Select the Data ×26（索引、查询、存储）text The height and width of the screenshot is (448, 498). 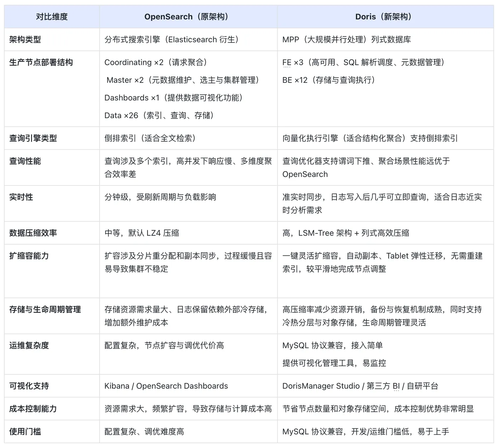159,115
